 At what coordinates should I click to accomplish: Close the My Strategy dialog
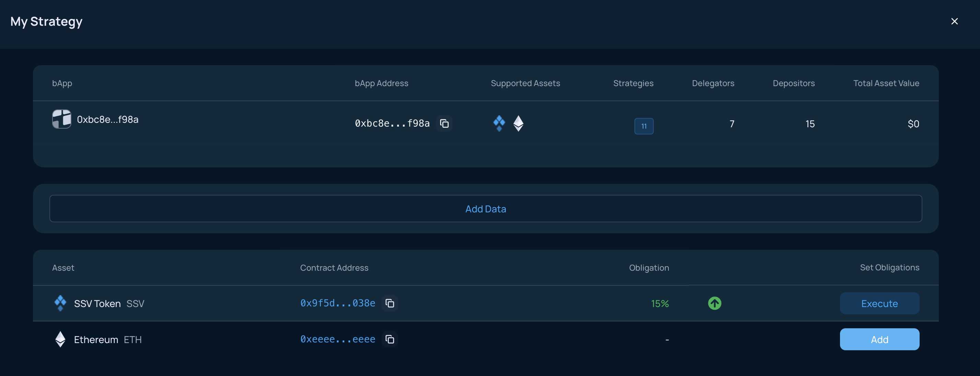click(x=954, y=21)
